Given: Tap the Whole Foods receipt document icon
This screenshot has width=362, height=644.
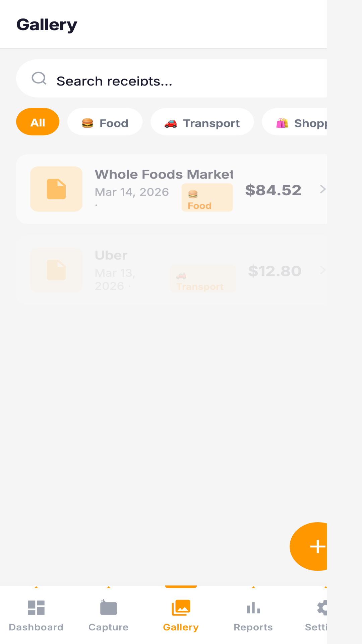Looking at the screenshot, I should click(x=56, y=189).
